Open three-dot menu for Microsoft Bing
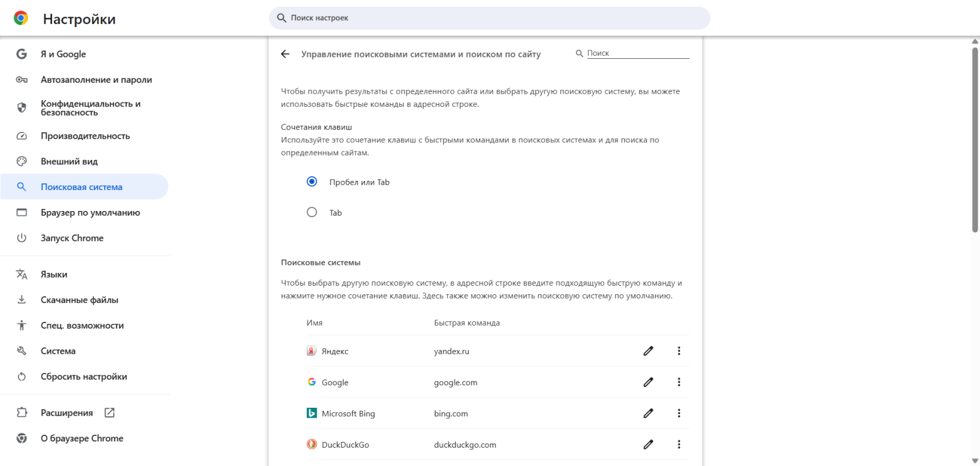 (679, 413)
